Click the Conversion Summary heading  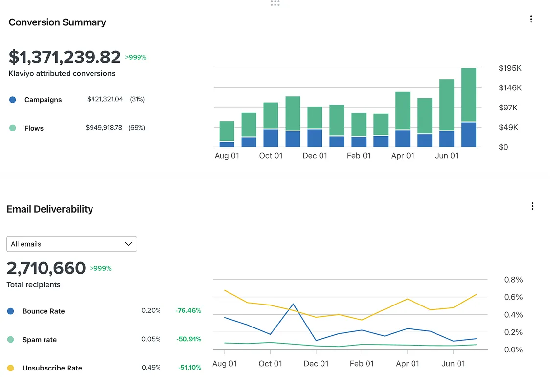tap(57, 22)
